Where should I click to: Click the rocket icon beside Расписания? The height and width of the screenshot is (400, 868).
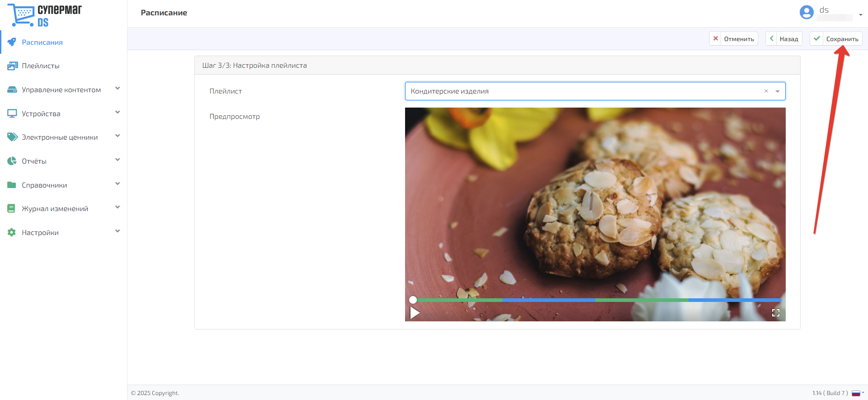coord(12,42)
